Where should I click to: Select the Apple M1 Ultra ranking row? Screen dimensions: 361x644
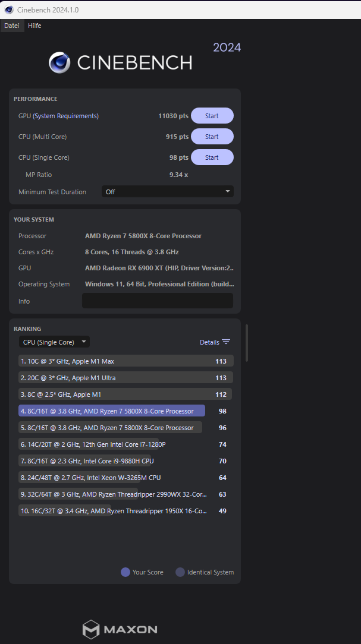(126, 377)
